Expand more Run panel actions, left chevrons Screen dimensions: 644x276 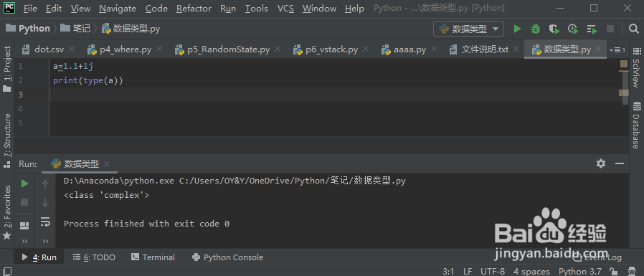[24, 241]
